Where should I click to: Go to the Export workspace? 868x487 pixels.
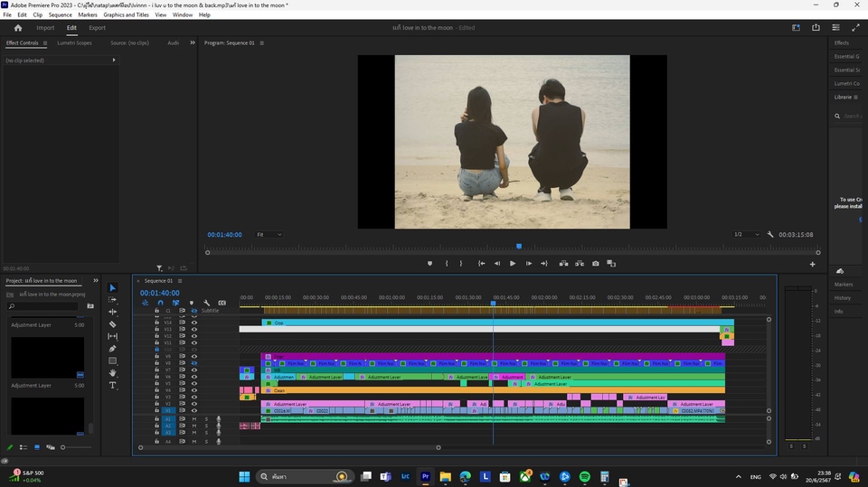[x=97, y=28]
